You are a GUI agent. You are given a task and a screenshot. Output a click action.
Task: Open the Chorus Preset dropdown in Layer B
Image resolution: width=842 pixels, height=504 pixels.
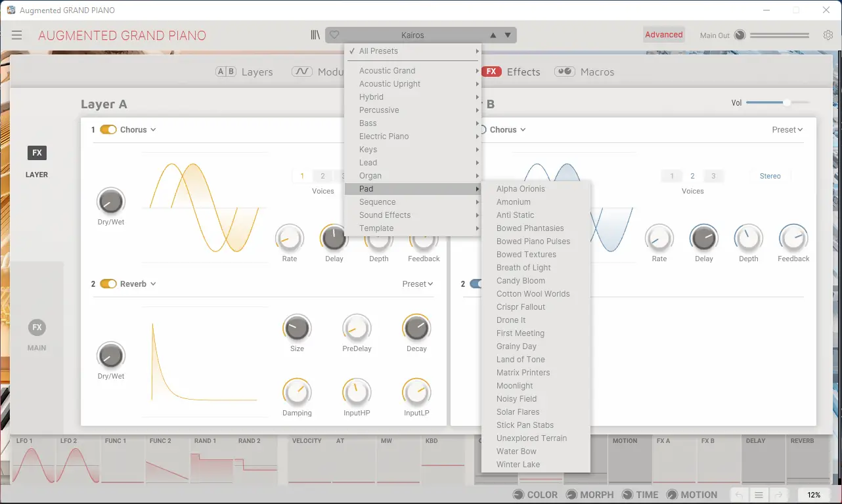coord(787,130)
